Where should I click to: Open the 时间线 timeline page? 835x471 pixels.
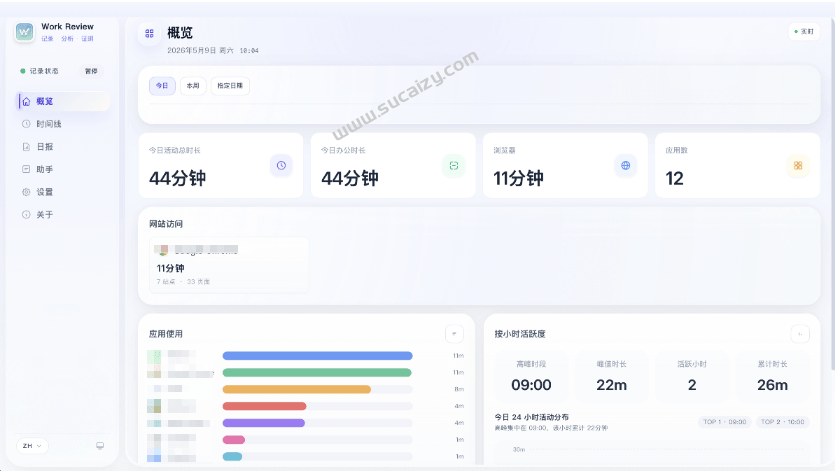click(63, 124)
